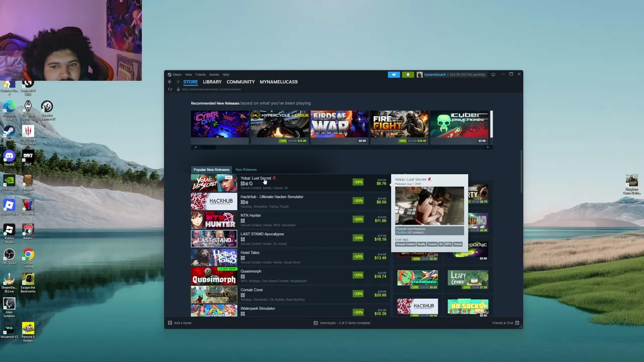
Task: Open the green notifications bell
Action: [x=408, y=74]
